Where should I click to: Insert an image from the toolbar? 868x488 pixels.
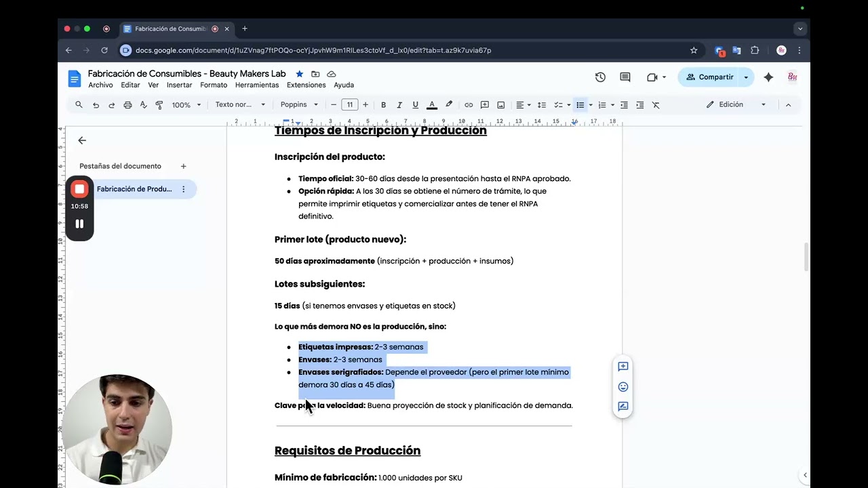pyautogui.click(x=501, y=105)
